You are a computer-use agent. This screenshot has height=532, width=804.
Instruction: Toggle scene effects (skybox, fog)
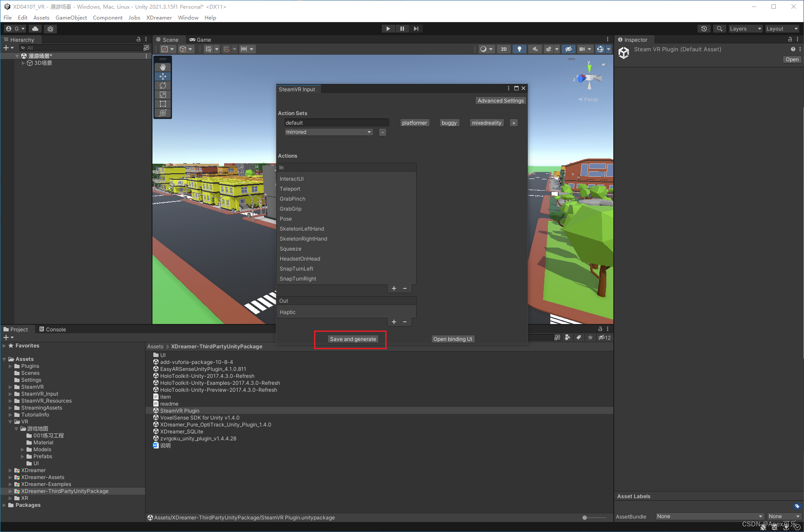pos(549,49)
